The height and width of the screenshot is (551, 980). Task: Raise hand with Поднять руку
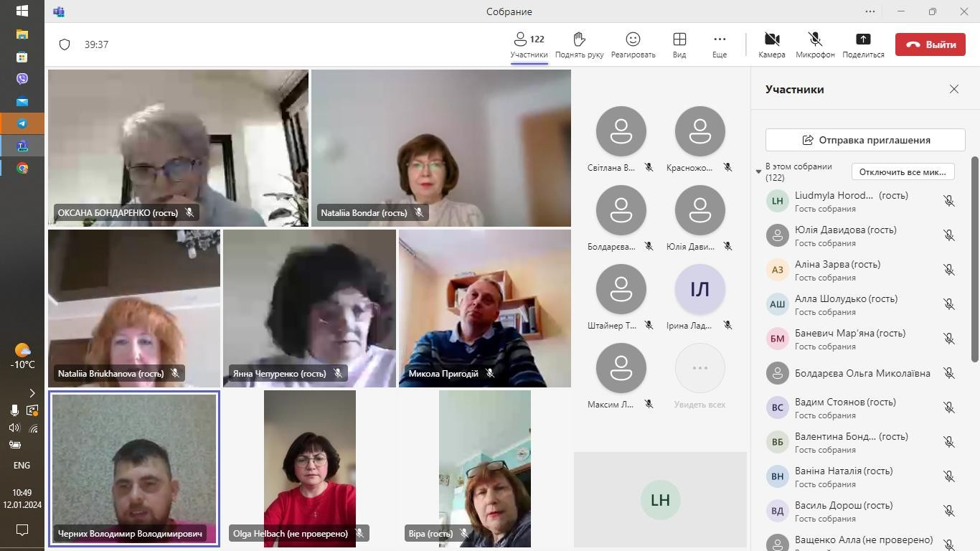click(580, 44)
